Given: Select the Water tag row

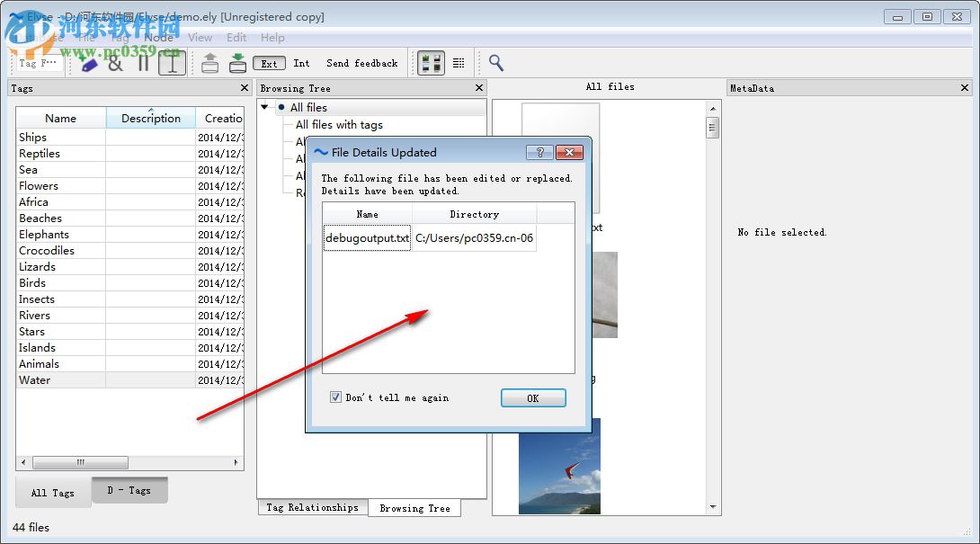Looking at the screenshot, I should click(130, 380).
